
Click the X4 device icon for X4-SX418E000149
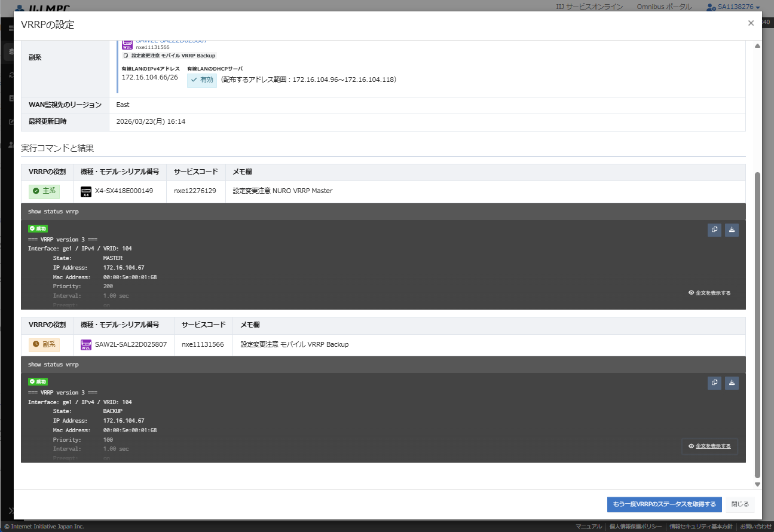[x=85, y=191]
